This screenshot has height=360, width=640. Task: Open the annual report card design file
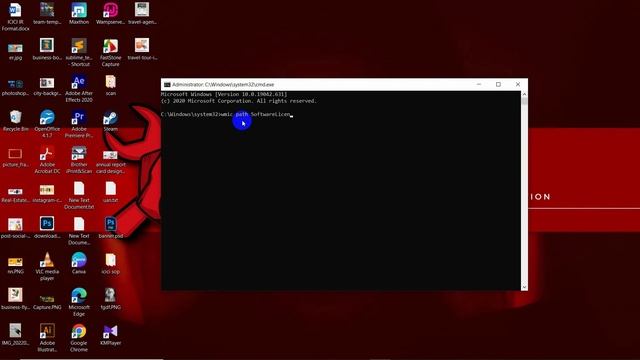pyautogui.click(x=111, y=155)
